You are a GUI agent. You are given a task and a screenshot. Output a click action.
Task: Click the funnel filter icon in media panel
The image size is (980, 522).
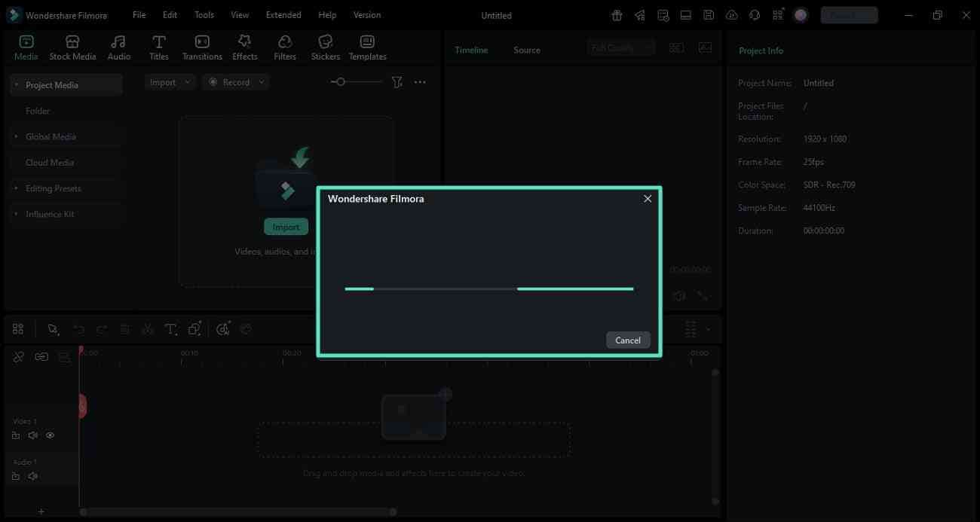tap(397, 82)
